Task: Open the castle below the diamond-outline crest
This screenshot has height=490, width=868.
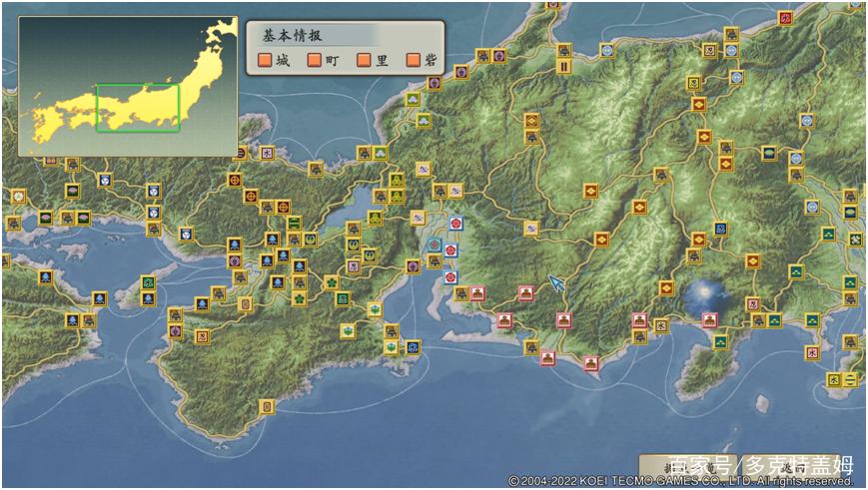Action: click(x=531, y=136)
